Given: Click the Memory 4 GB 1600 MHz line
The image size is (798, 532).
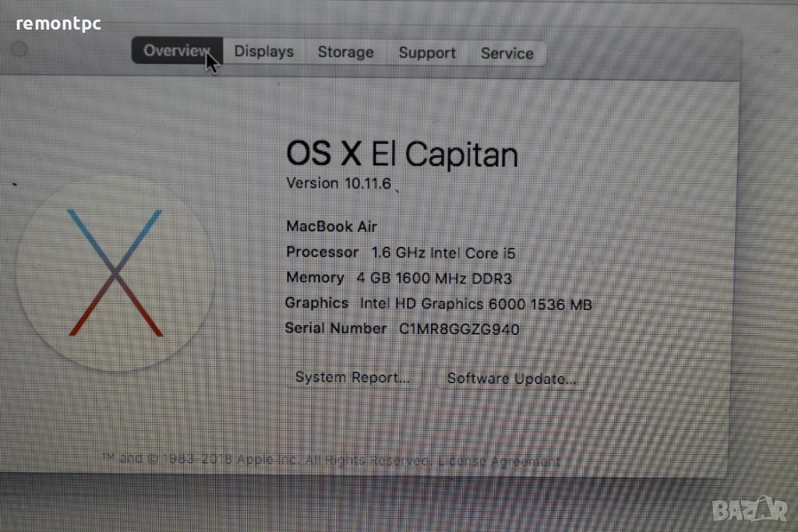Looking at the screenshot, I should (x=398, y=278).
